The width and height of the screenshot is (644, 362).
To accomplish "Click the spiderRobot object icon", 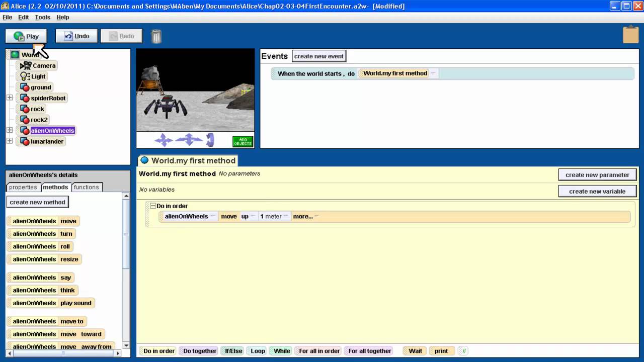I will pos(25,98).
